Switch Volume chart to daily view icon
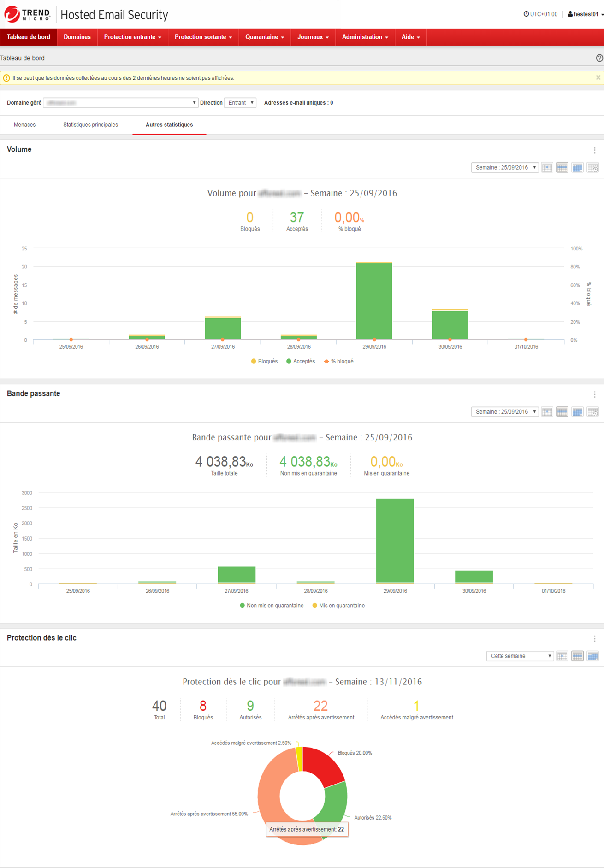The image size is (604, 868). click(x=547, y=168)
